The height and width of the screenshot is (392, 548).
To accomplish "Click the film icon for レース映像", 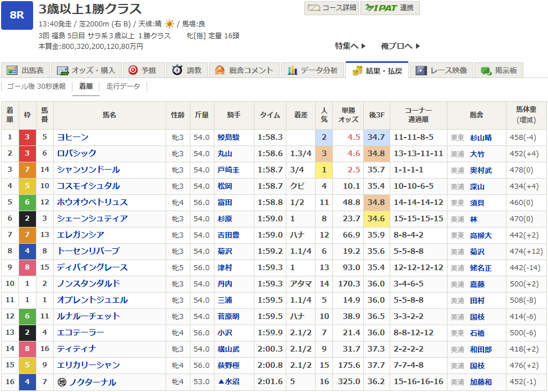I will (x=421, y=70).
